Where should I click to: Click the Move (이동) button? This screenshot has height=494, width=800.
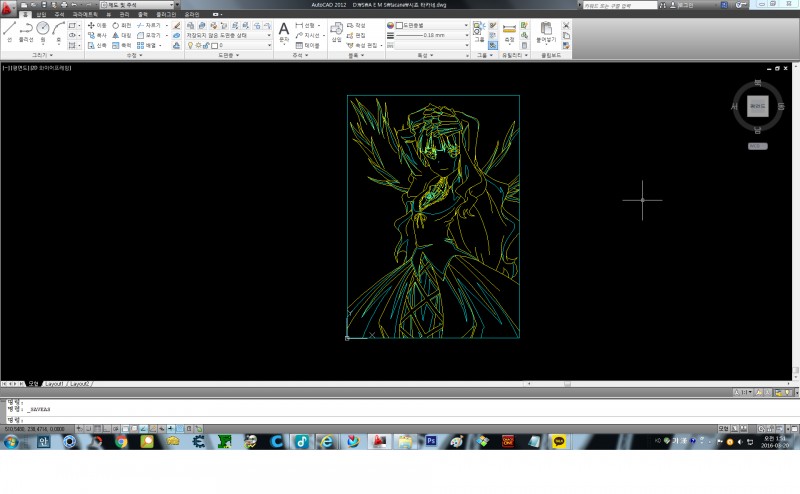[97, 25]
